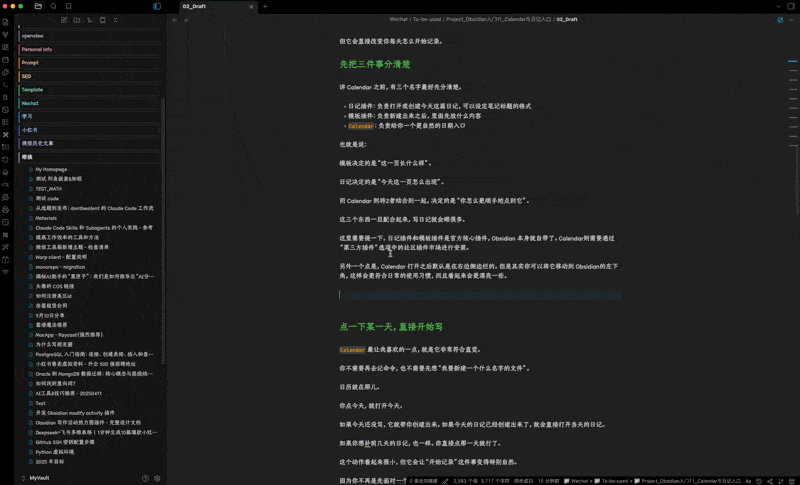Open the Warp client note
The width and height of the screenshot is (800, 485).
pos(61,257)
